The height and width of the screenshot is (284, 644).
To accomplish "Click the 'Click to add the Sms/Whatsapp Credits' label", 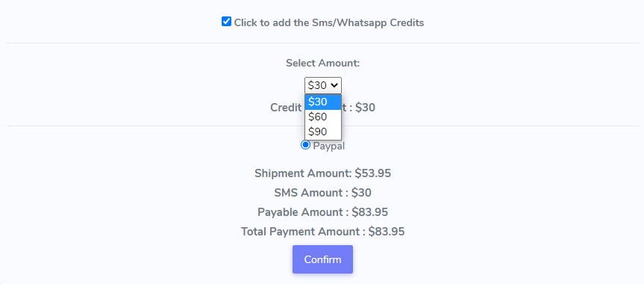I will tap(328, 22).
